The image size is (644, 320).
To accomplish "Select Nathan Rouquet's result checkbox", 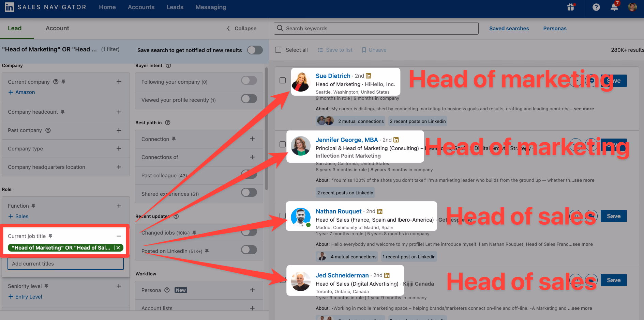I will pos(283,216).
